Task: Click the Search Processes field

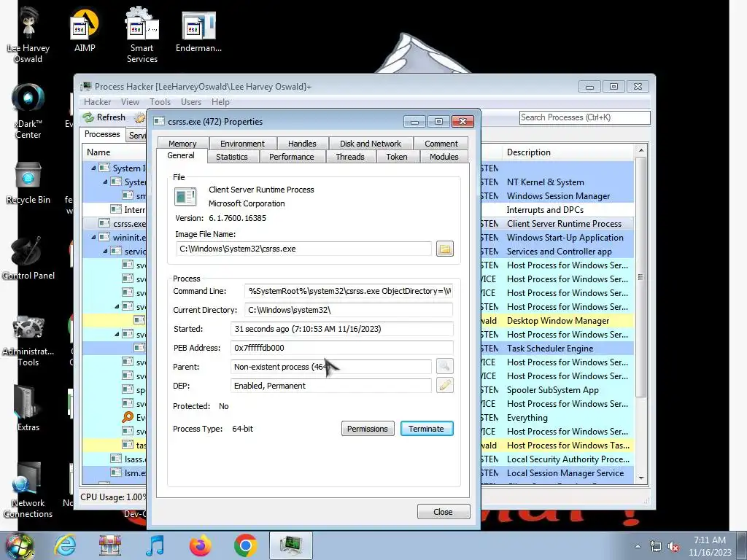Action: (584, 117)
